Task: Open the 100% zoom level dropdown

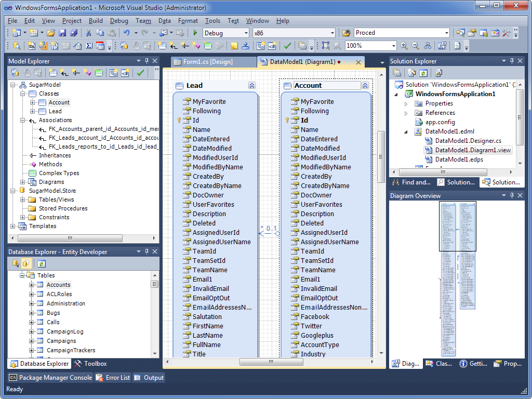Action: (394, 46)
